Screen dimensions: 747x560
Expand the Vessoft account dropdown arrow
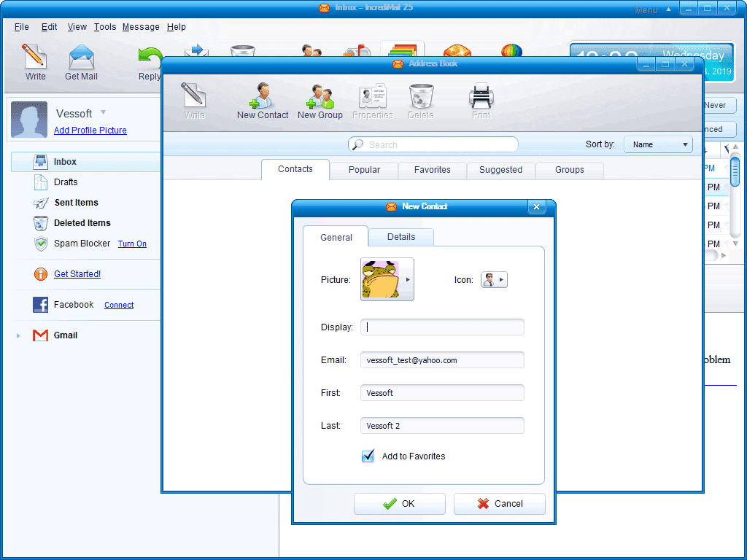pos(103,113)
